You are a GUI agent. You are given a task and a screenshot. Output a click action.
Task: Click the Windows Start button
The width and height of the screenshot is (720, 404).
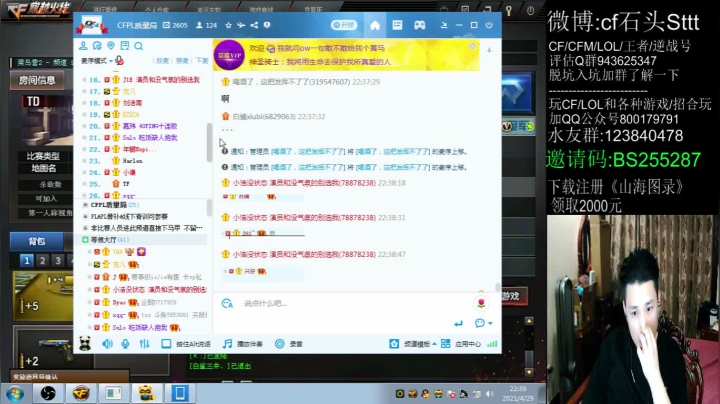(14, 394)
